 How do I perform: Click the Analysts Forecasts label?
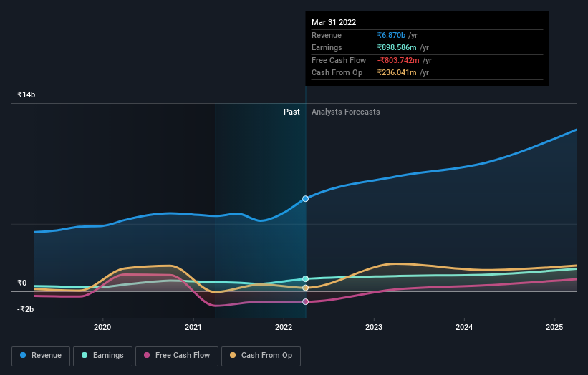pyautogui.click(x=346, y=112)
